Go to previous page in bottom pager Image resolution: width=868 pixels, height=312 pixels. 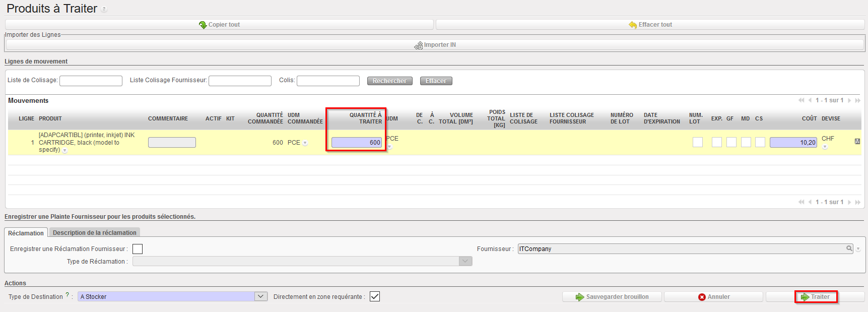click(810, 202)
